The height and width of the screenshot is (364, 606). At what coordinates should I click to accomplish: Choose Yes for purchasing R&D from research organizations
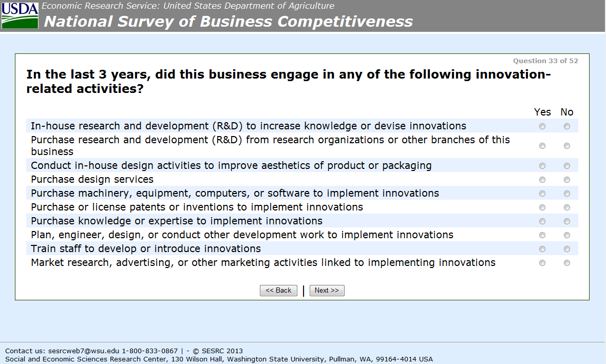point(542,146)
